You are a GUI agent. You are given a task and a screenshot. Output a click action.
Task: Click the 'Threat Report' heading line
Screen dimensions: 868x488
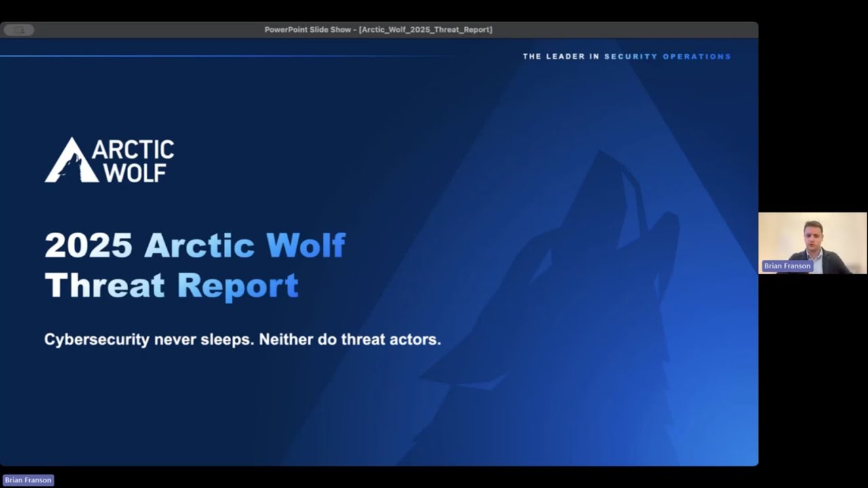[x=172, y=285]
